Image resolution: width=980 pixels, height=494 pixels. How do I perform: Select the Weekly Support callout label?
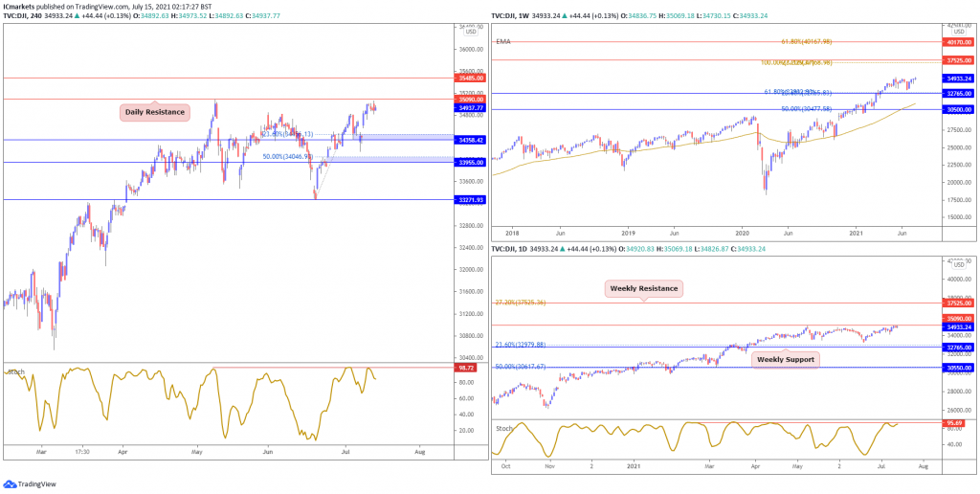point(785,360)
